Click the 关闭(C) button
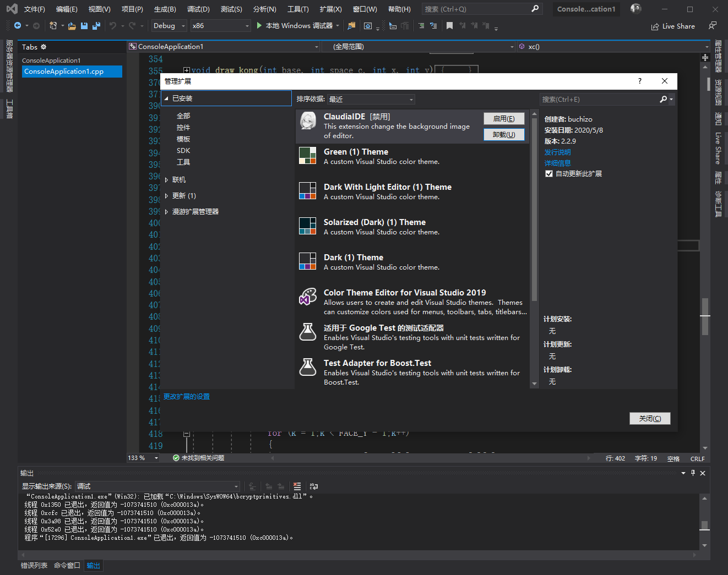Viewport: 728px width, 575px height. 650,419
